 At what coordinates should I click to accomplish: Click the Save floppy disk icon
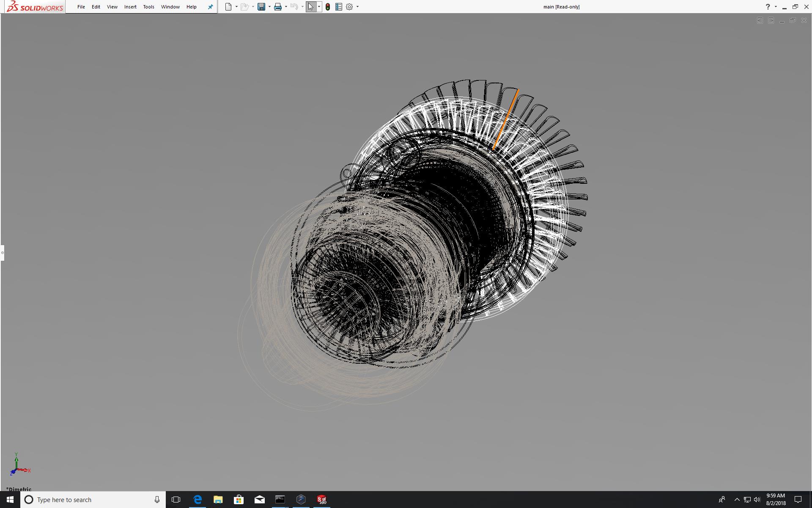click(261, 7)
